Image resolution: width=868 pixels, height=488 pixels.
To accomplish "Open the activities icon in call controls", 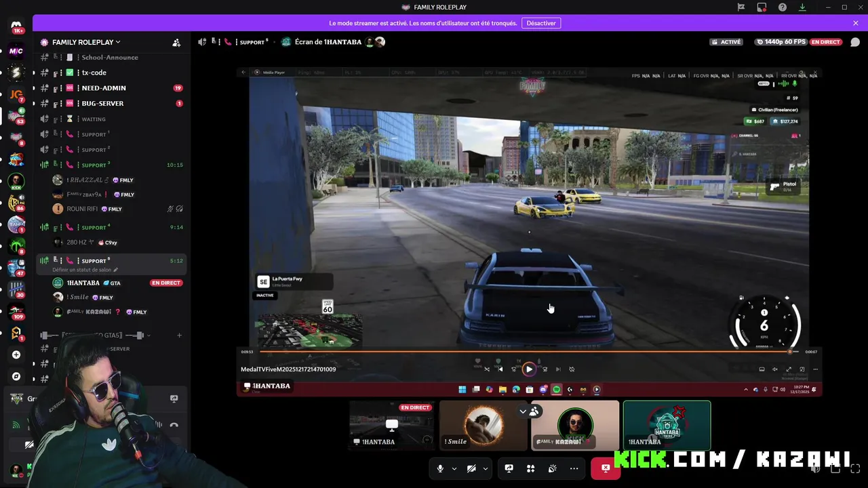I will (531, 468).
